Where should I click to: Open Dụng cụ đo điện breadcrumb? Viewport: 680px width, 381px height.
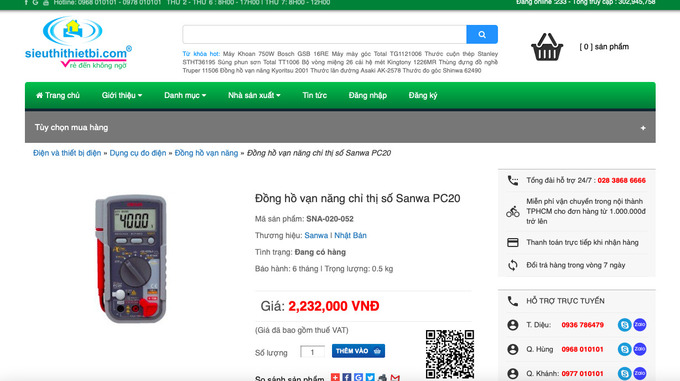coord(137,153)
